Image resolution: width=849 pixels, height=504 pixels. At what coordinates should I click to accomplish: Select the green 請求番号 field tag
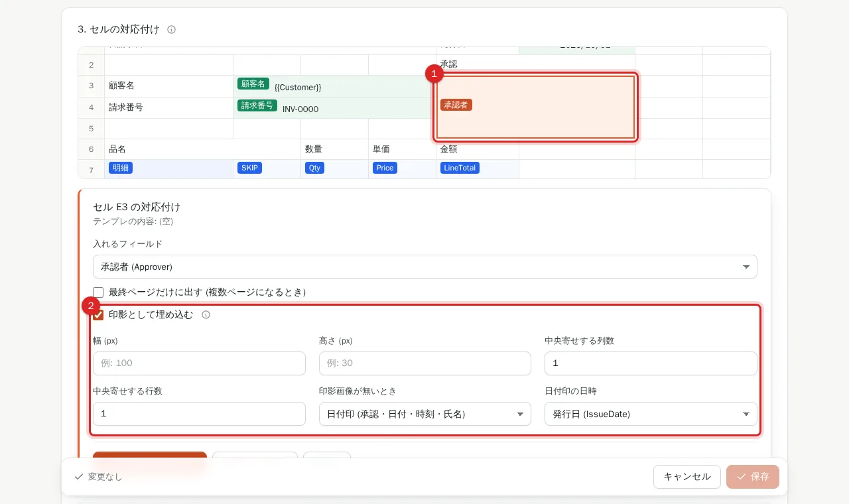pos(257,105)
